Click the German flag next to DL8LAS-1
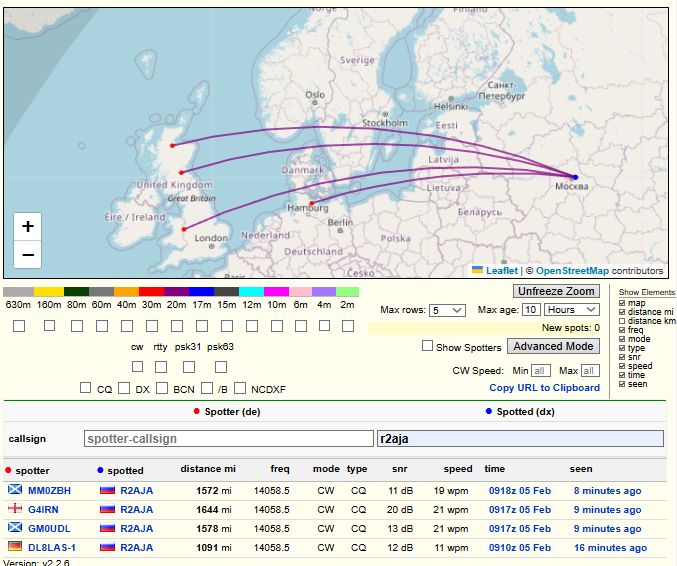Viewport: 677px width, 566px height. (14, 548)
